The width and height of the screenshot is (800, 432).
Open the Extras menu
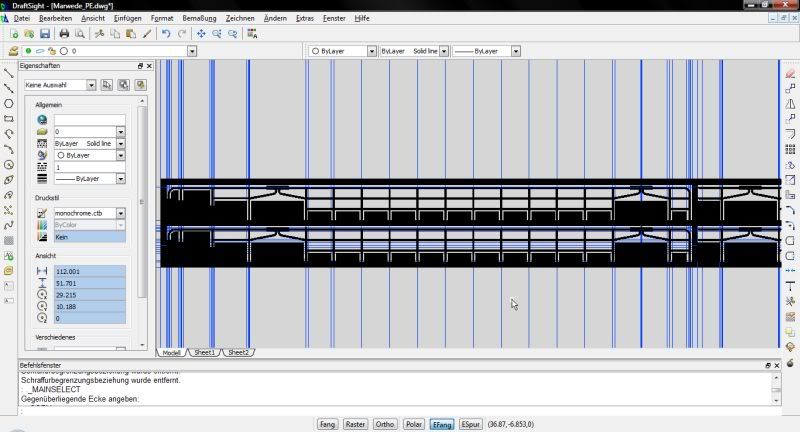[305, 18]
